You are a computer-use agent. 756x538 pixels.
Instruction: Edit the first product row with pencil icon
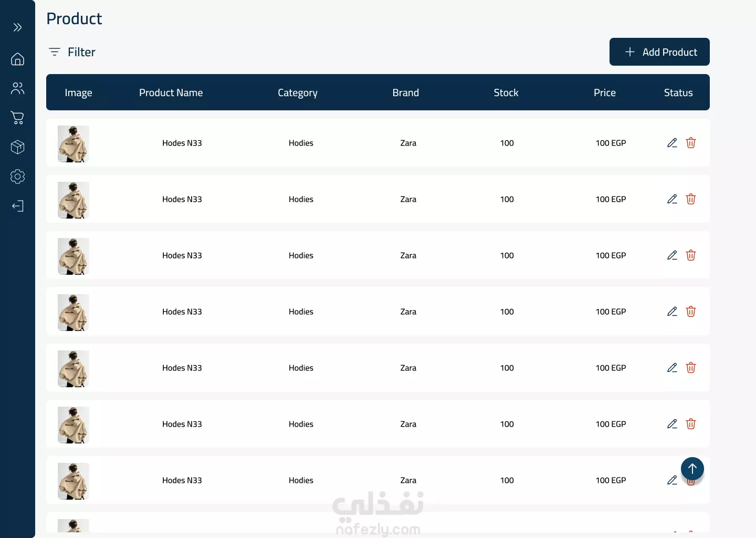pos(672,143)
